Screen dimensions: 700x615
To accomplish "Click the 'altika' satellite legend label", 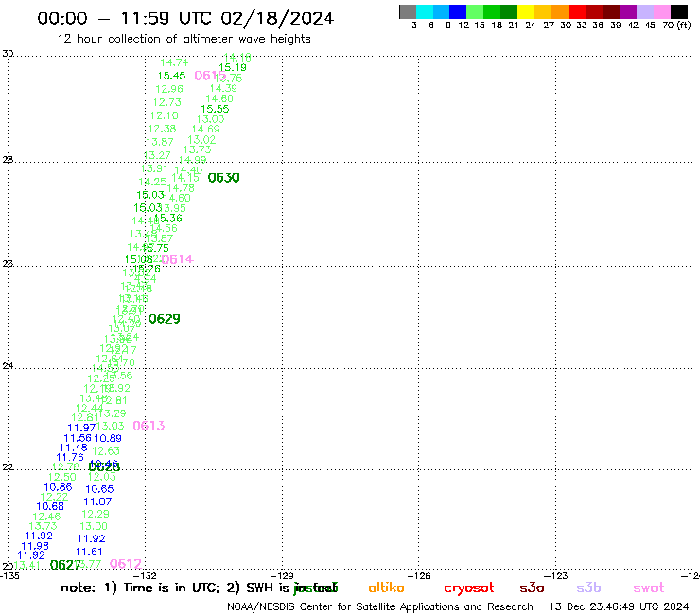I will tap(386, 588).
